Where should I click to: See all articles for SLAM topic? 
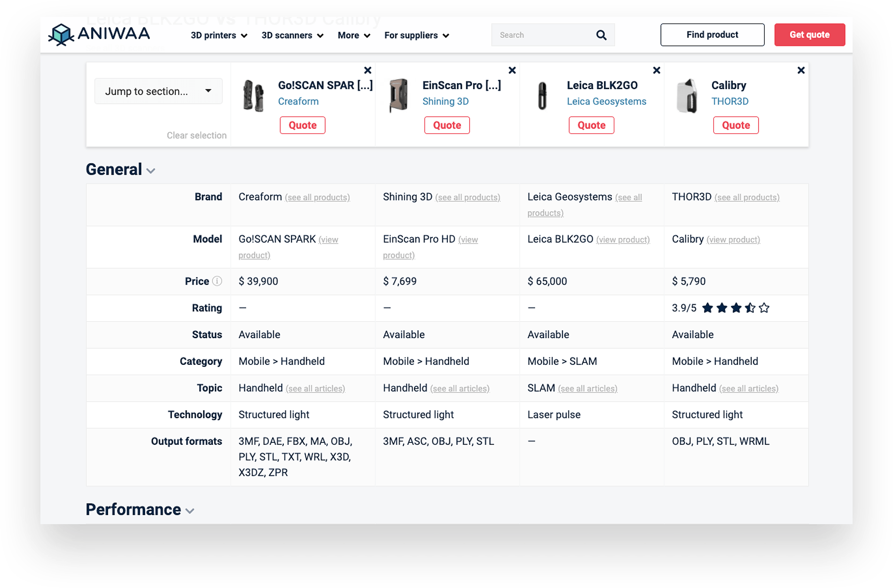tap(587, 388)
